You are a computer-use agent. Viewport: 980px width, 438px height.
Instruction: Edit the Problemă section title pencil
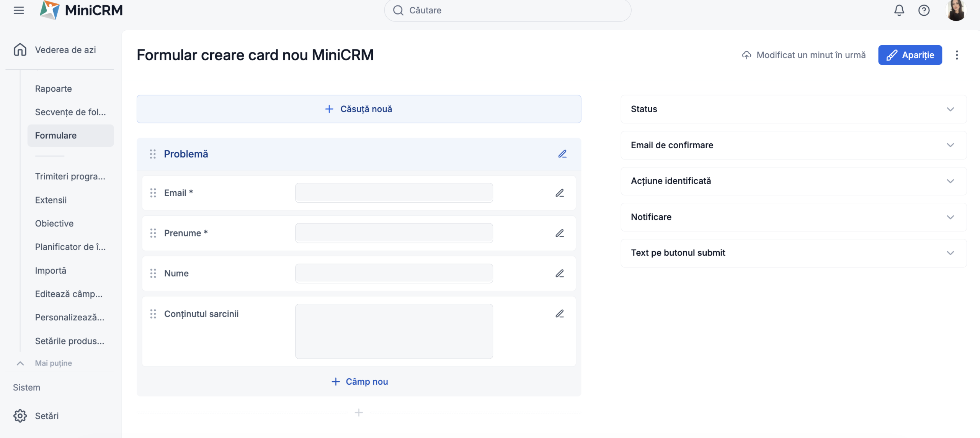562,154
